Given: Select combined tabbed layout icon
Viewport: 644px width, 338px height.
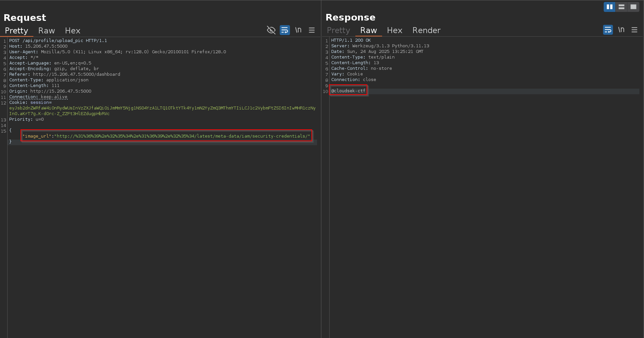Looking at the screenshot, I should [633, 7].
